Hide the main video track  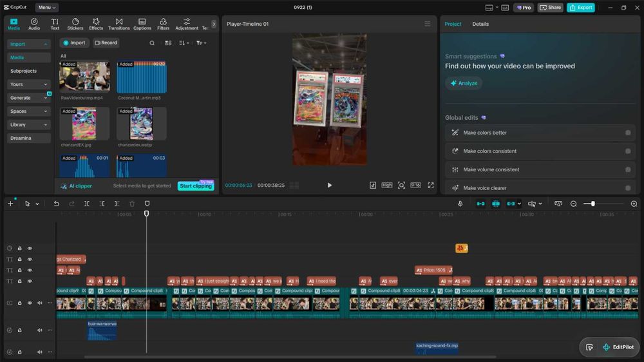(x=30, y=303)
